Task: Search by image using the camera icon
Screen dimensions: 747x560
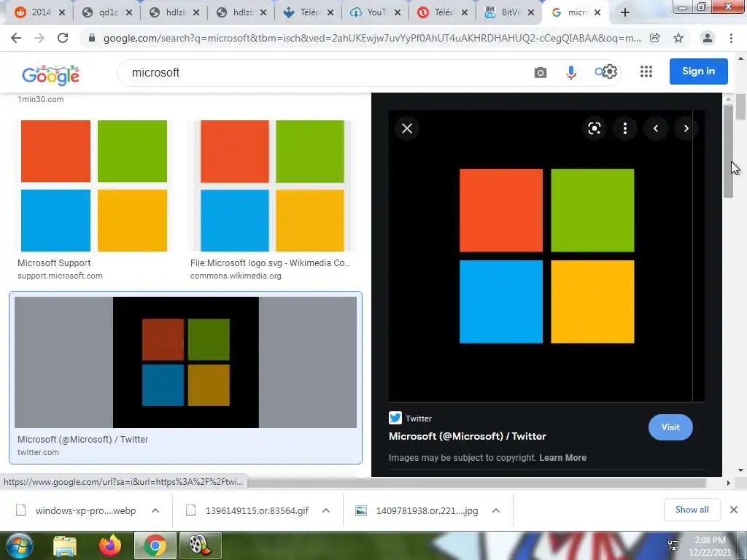Action: pyautogui.click(x=541, y=72)
